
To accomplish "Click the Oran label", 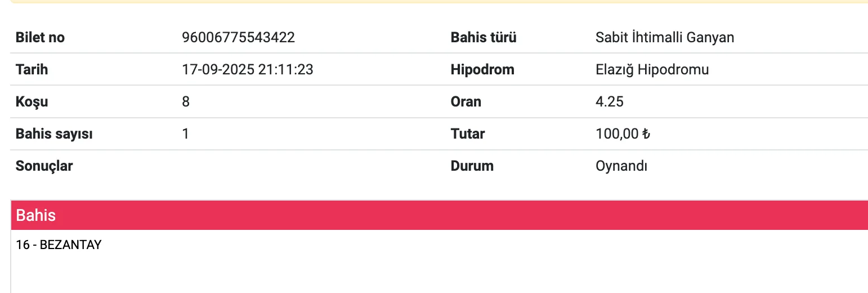I will pos(466,102).
